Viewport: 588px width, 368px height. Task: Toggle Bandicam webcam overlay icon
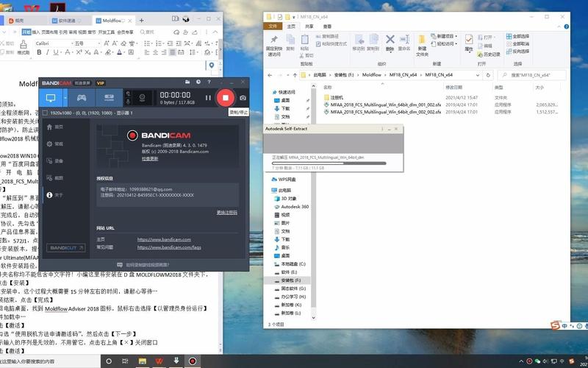click(142, 98)
